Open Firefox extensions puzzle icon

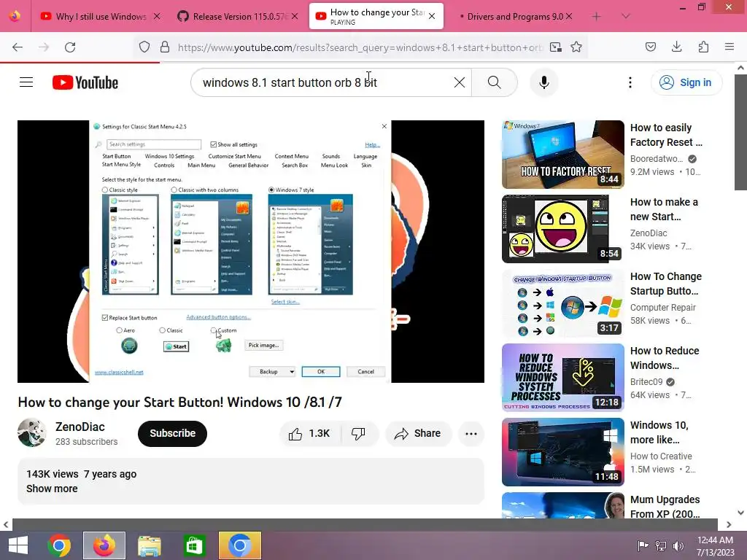[x=703, y=47]
